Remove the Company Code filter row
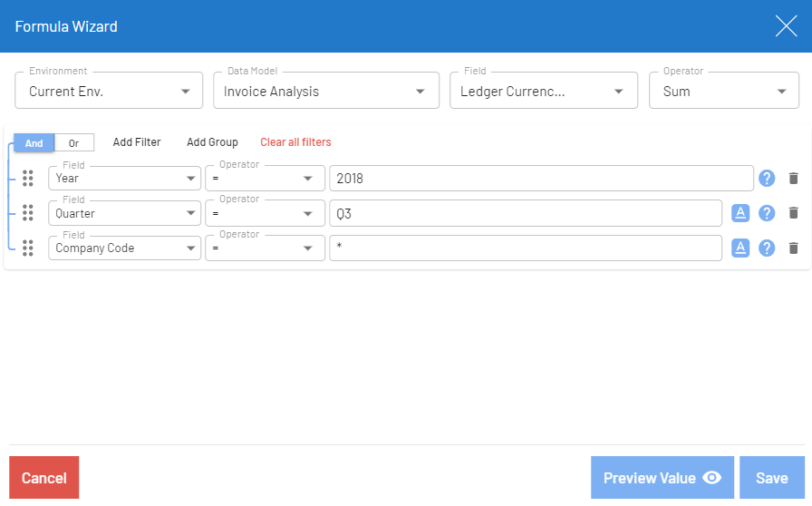 pos(793,248)
